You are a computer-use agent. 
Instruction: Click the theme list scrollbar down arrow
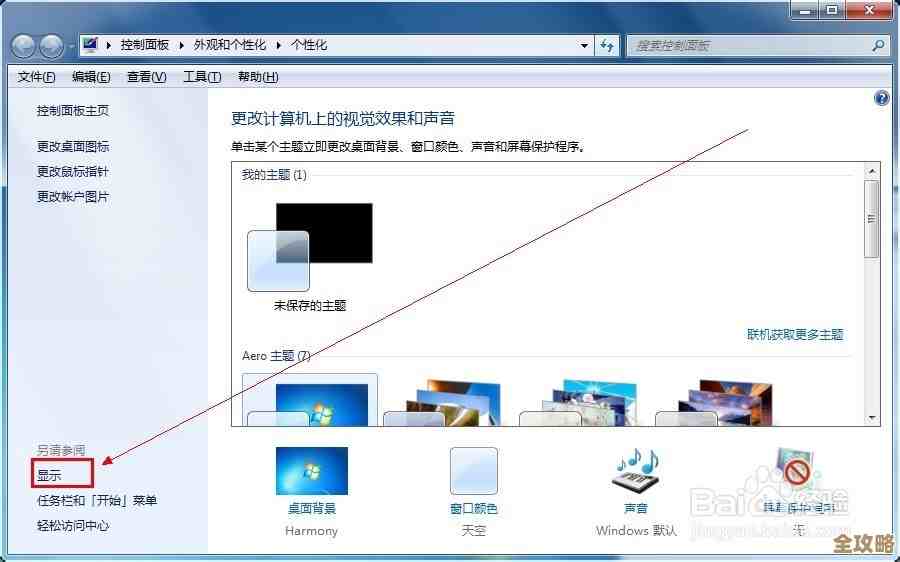(x=872, y=418)
